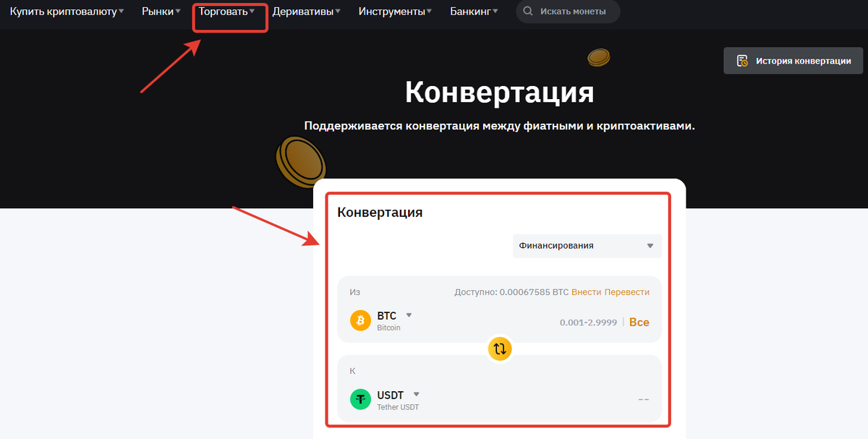Open История конвертации
868x439 pixels.
tap(793, 61)
